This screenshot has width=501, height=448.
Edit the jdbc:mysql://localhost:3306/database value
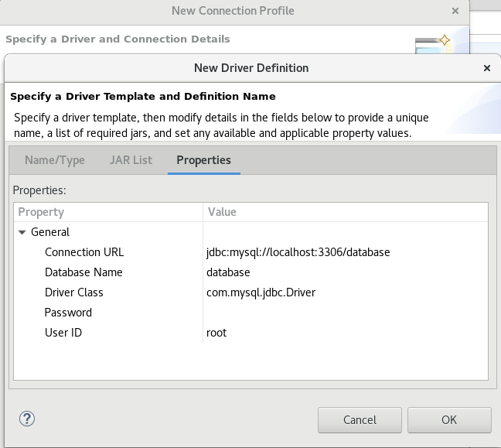[x=298, y=252]
